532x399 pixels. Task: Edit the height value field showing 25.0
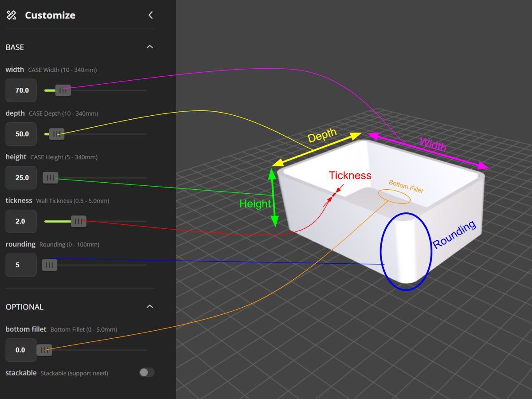click(x=21, y=177)
